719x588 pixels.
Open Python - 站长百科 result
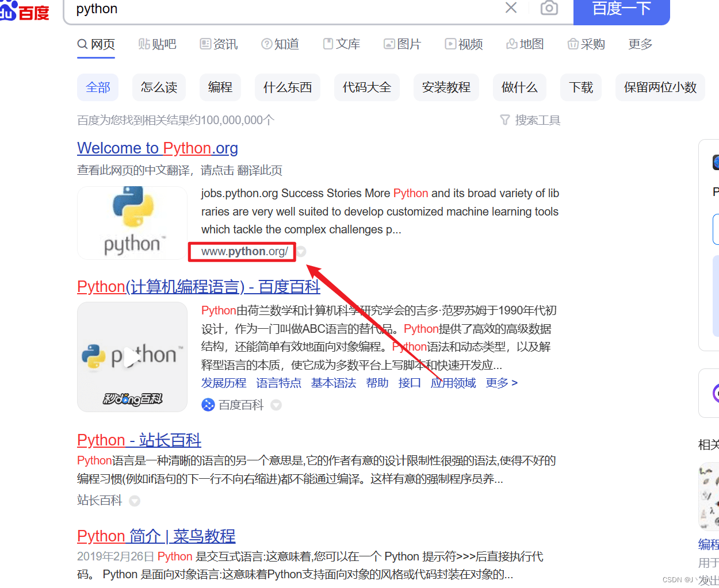[x=139, y=440]
